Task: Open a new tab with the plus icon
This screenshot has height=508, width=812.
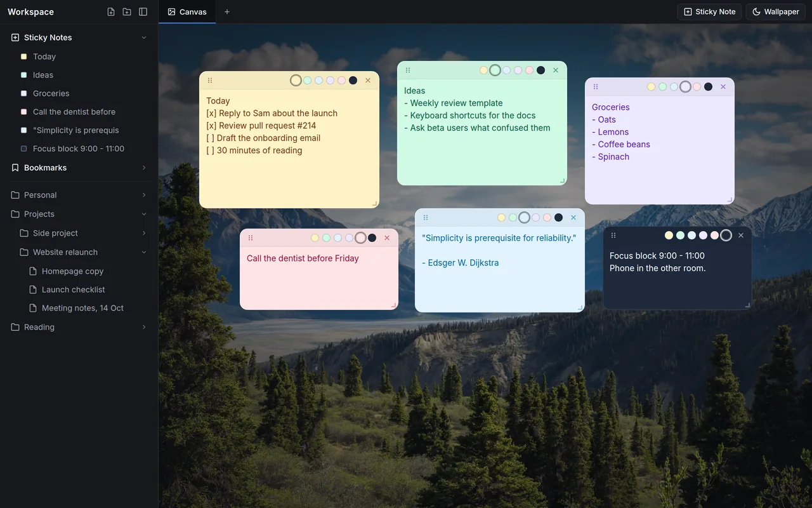Action: (x=227, y=12)
